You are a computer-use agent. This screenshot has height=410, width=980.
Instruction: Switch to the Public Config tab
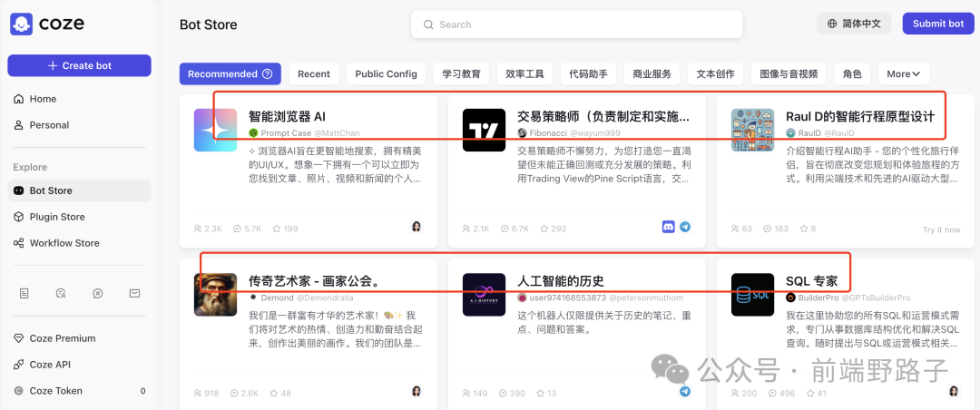(387, 73)
